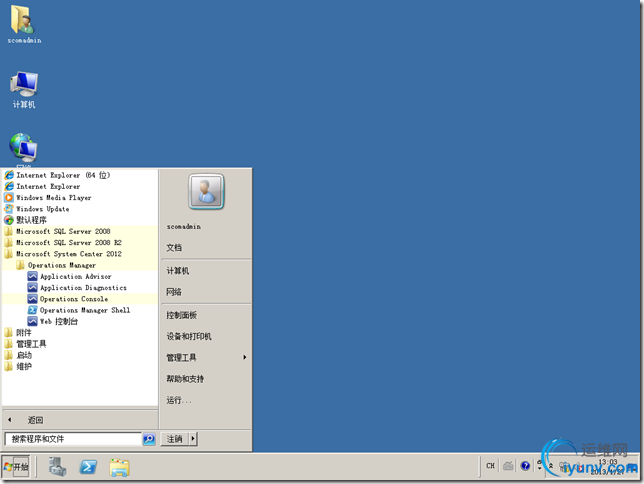
Task: Open Windows Update icon
Action: tap(9, 209)
